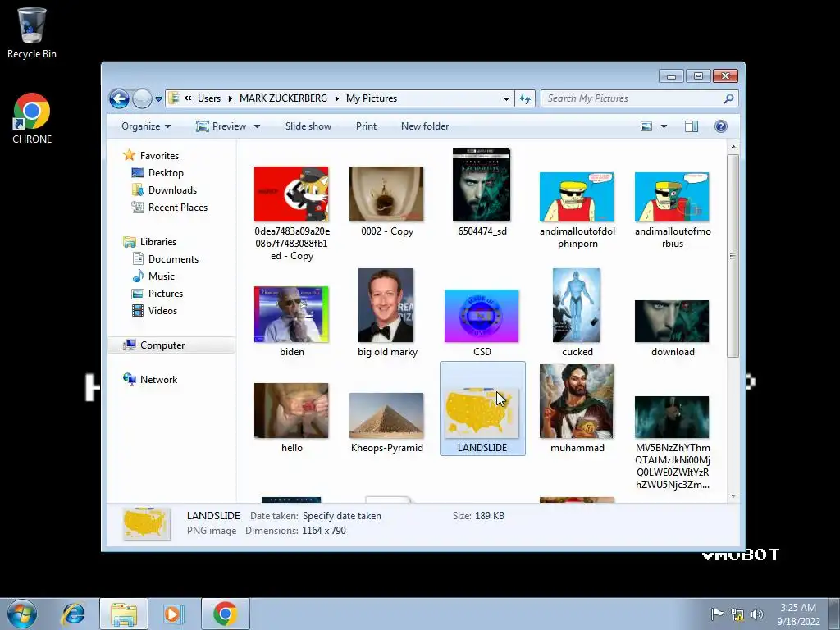Toggle the preview pane
Image resolution: width=840 pixels, height=630 pixels.
click(x=692, y=126)
